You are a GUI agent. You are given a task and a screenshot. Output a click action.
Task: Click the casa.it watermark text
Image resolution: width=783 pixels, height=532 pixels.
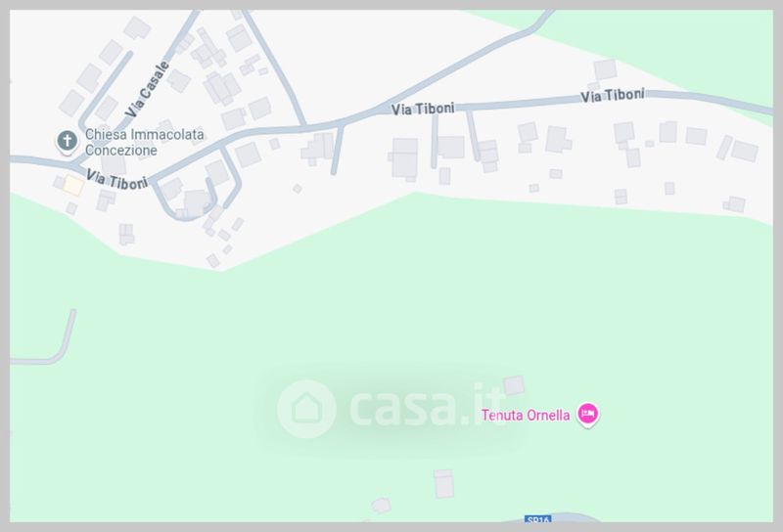click(x=428, y=406)
